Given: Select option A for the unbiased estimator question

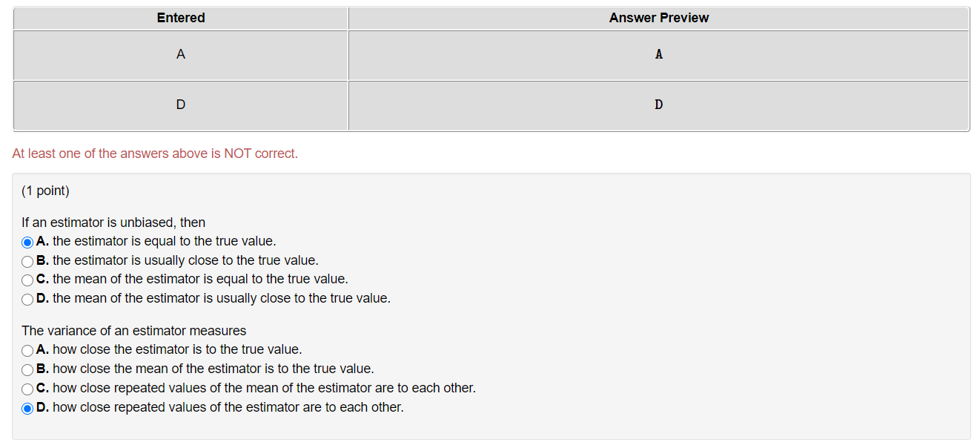Looking at the screenshot, I should pyautogui.click(x=27, y=241).
